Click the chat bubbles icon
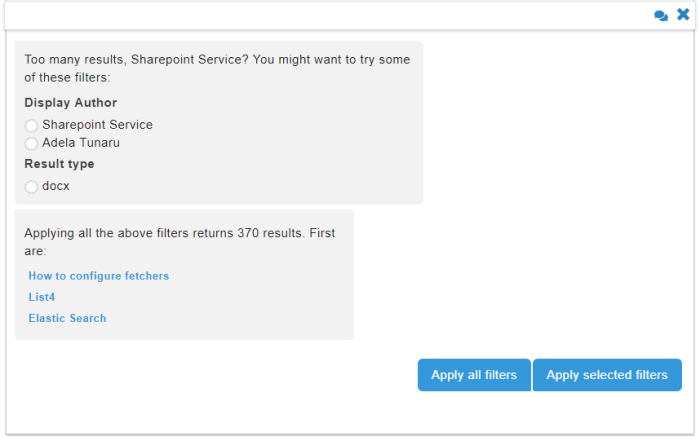 (661, 16)
